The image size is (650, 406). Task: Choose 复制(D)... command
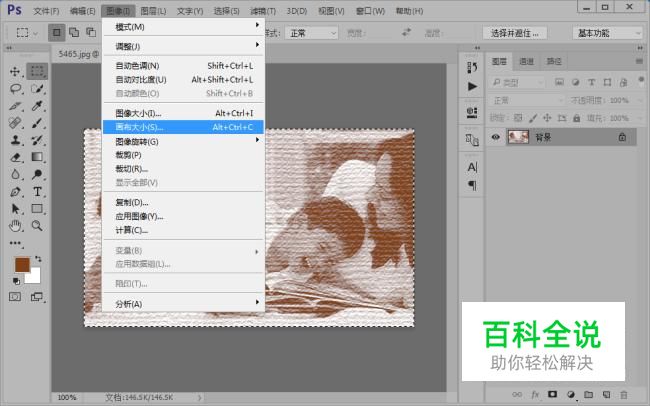pos(183,202)
